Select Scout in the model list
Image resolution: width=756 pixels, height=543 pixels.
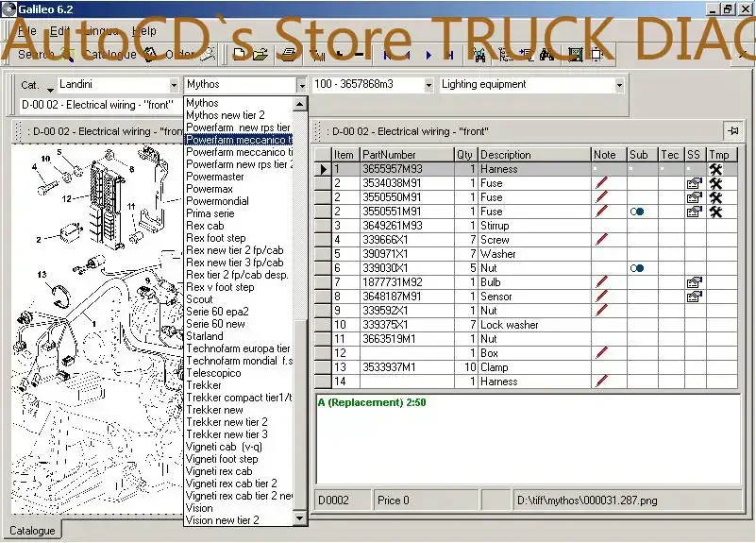click(x=199, y=299)
